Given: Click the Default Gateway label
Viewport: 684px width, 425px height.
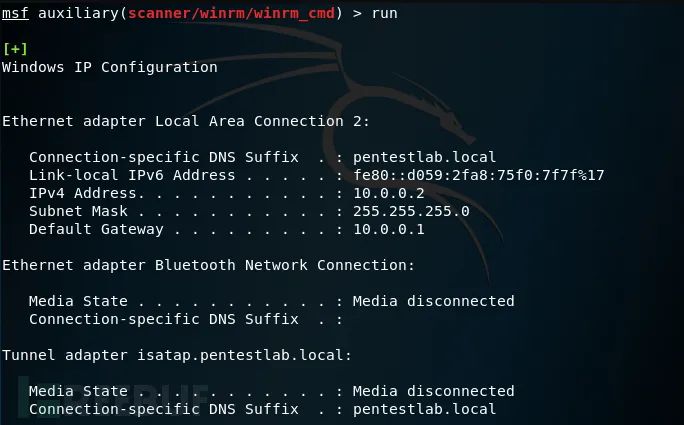Looking at the screenshot, I should tap(96, 229).
